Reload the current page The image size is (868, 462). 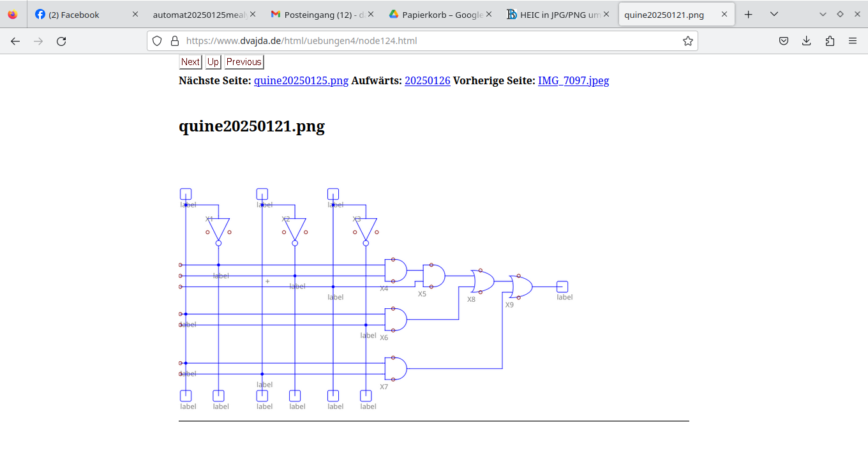click(61, 41)
